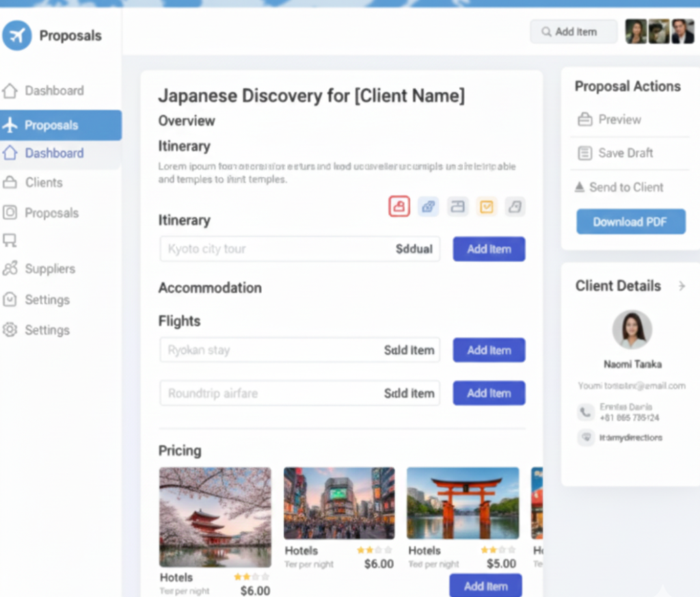Click the phone icon in Client Details
Screen dimensions: 700x597
pos(585,412)
